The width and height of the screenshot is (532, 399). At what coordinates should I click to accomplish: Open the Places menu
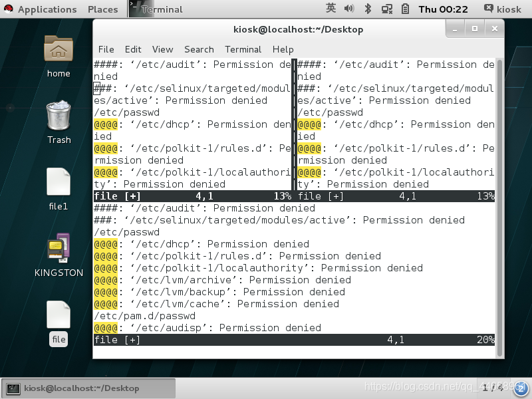103,9
